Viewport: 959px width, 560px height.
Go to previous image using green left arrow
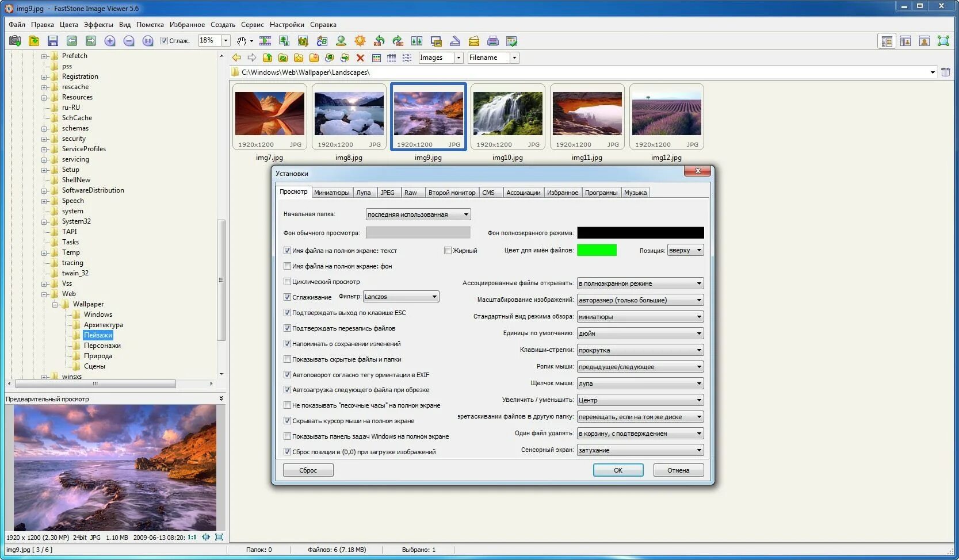pyautogui.click(x=72, y=41)
